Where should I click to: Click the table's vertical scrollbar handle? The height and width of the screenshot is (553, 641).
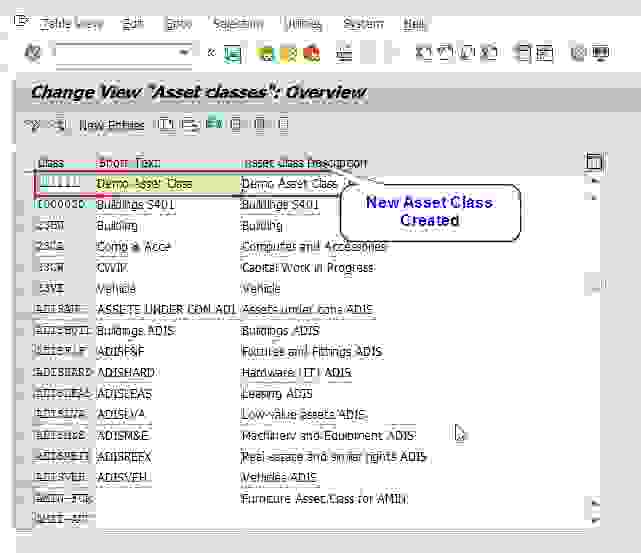click(594, 287)
